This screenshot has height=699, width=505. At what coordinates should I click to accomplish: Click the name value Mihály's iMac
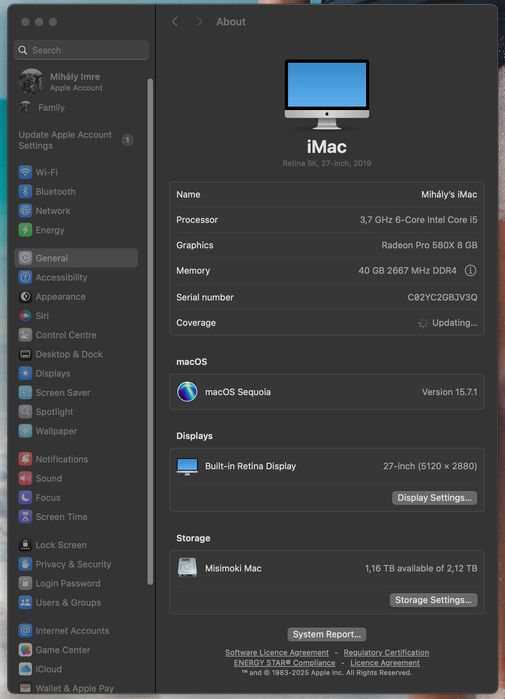(x=449, y=194)
